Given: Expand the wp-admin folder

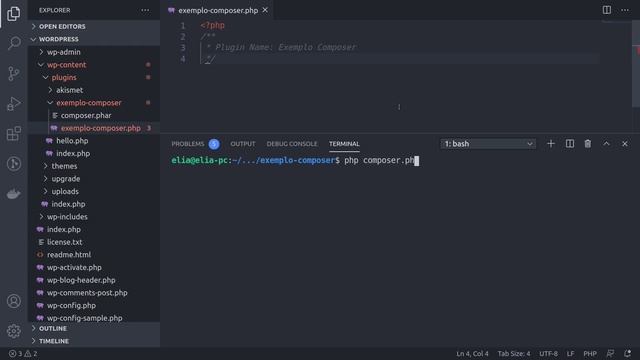Looking at the screenshot, I should pos(64,52).
